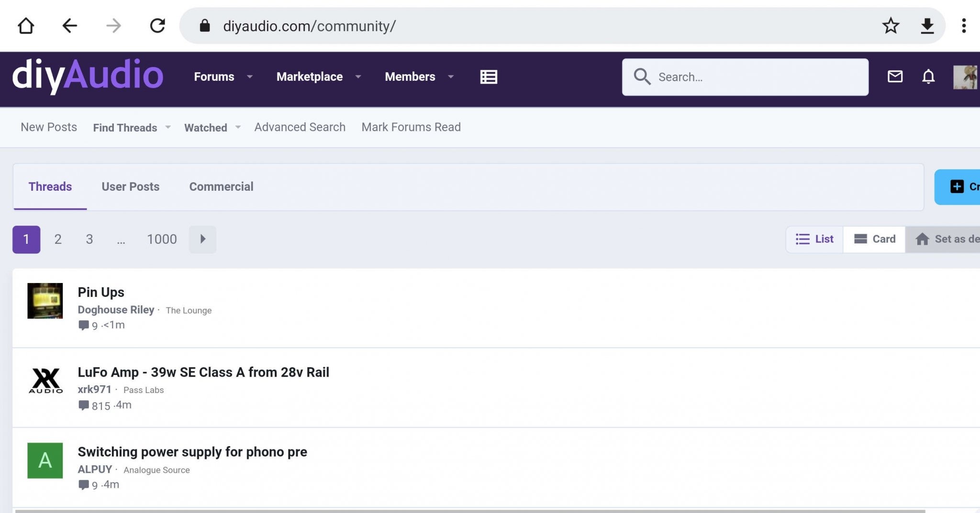This screenshot has height=513, width=980.
Task: Click the reply count icon on Pin Ups
Action: [84, 326]
